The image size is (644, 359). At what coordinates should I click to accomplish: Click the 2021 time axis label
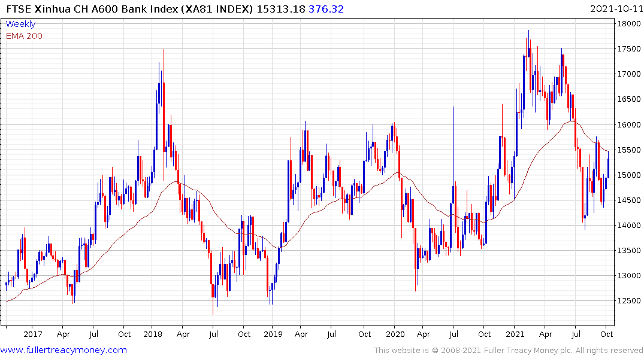515,334
